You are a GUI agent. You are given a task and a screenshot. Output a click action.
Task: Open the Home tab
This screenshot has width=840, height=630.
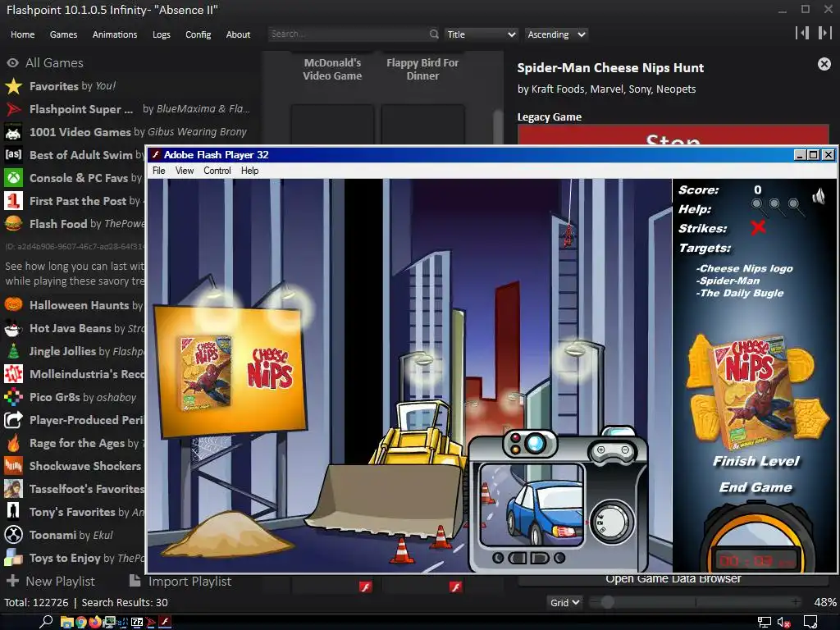(x=22, y=34)
